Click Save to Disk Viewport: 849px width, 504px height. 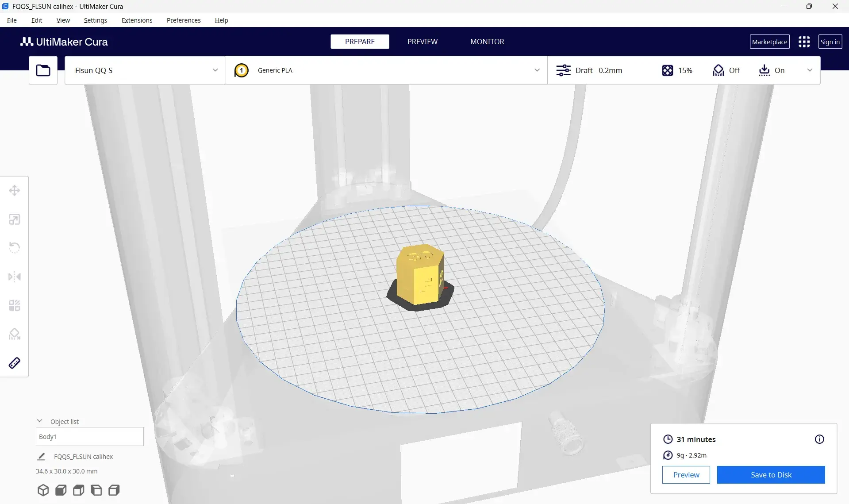[771, 475]
